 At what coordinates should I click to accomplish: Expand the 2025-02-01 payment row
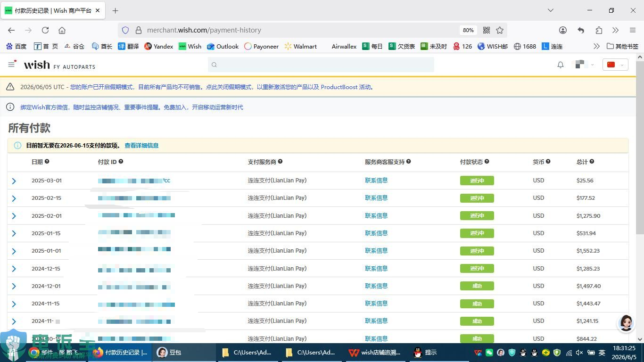14,216
